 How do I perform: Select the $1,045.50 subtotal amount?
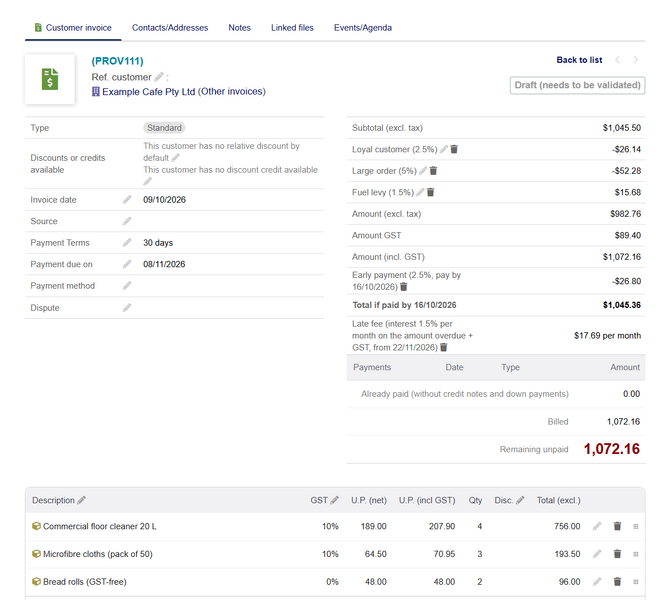(x=621, y=128)
